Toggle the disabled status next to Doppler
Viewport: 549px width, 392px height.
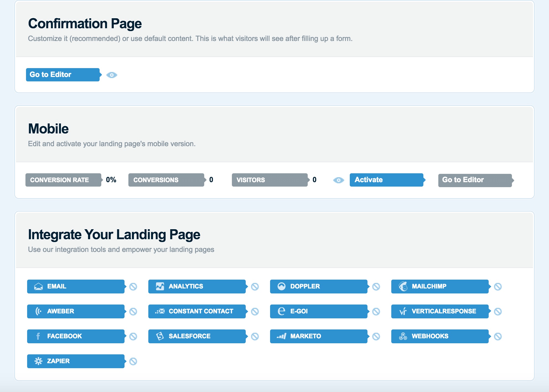[x=376, y=287]
